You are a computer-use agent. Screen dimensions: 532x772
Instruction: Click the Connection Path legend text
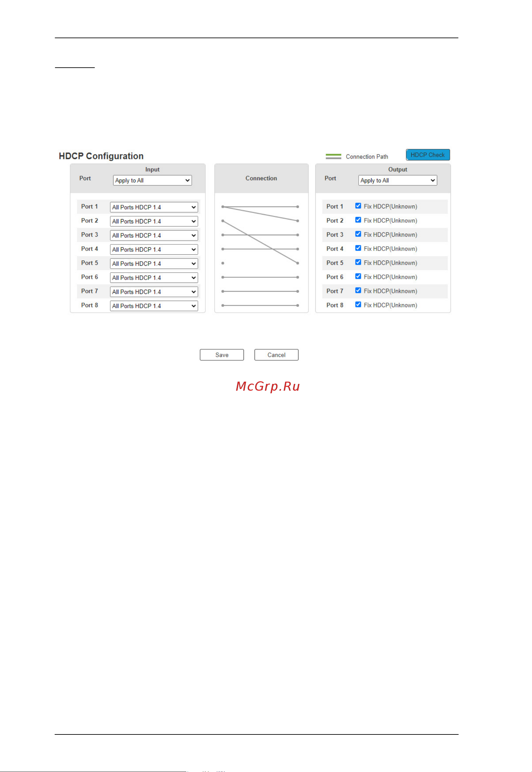pos(367,157)
